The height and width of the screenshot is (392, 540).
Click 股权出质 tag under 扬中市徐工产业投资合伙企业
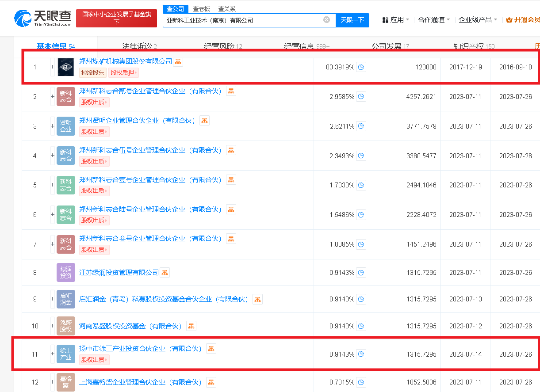tap(94, 360)
